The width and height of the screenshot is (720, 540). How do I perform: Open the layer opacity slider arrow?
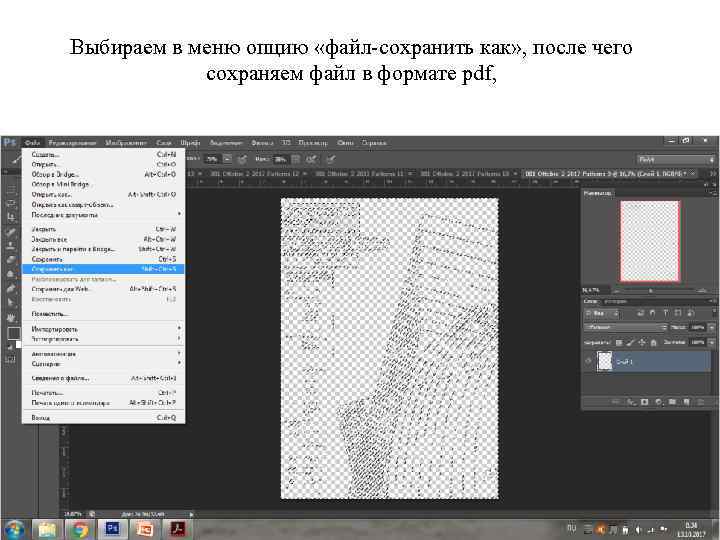coord(711,327)
